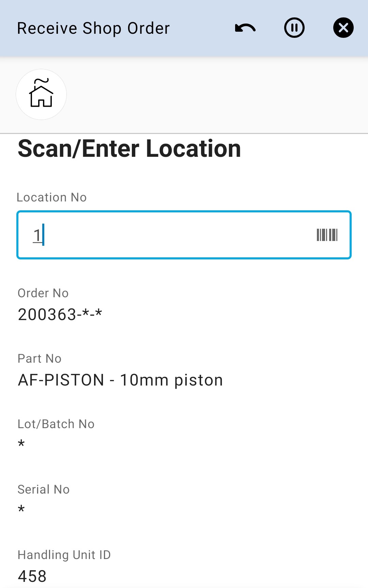The width and height of the screenshot is (368, 588).
Task: Select Handling Unit ID value 458
Action: (32, 576)
